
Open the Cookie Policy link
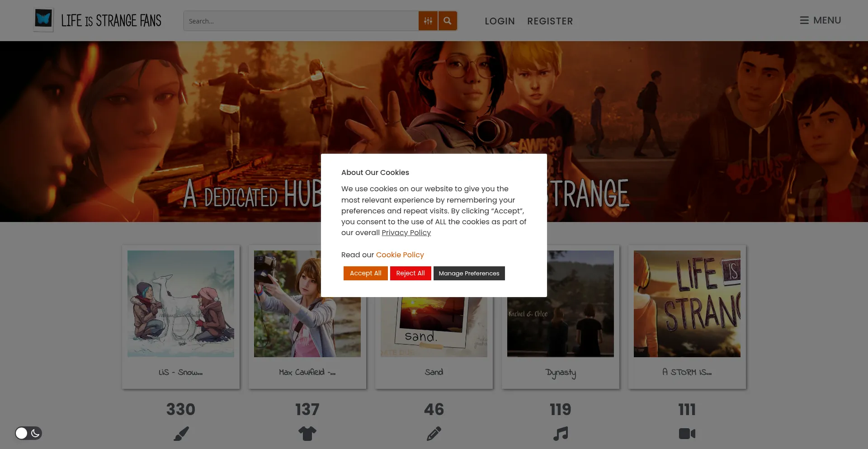(x=400, y=255)
